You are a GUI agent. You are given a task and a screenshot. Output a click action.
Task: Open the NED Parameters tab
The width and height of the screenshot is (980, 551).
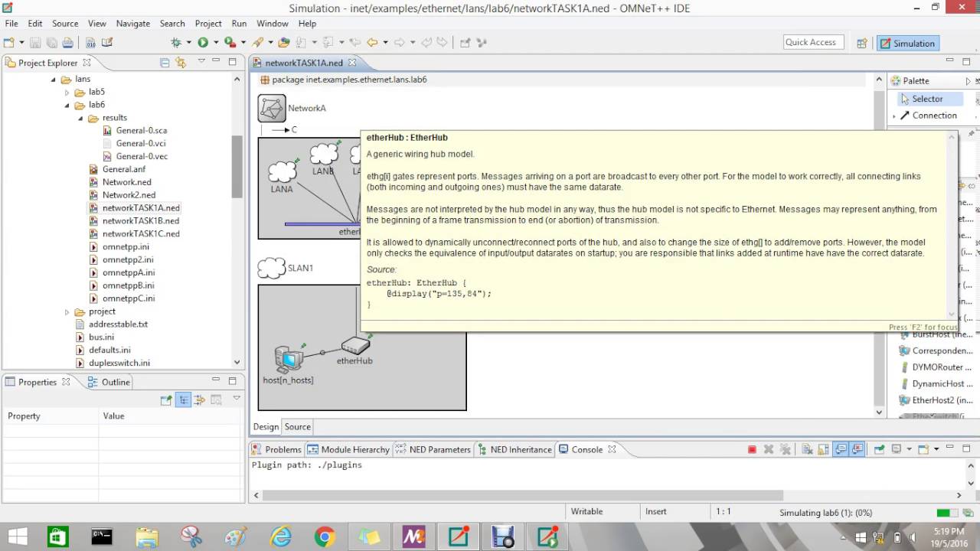click(x=433, y=449)
